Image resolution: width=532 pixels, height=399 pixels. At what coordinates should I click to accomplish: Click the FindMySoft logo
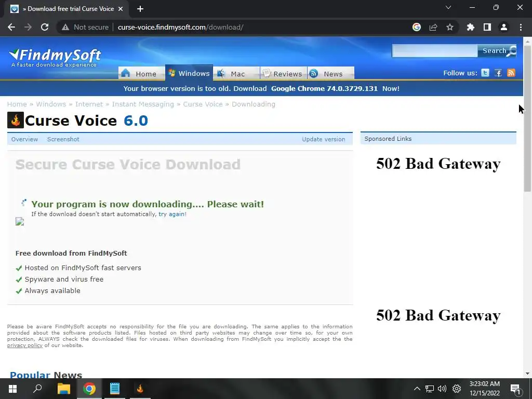pyautogui.click(x=55, y=58)
